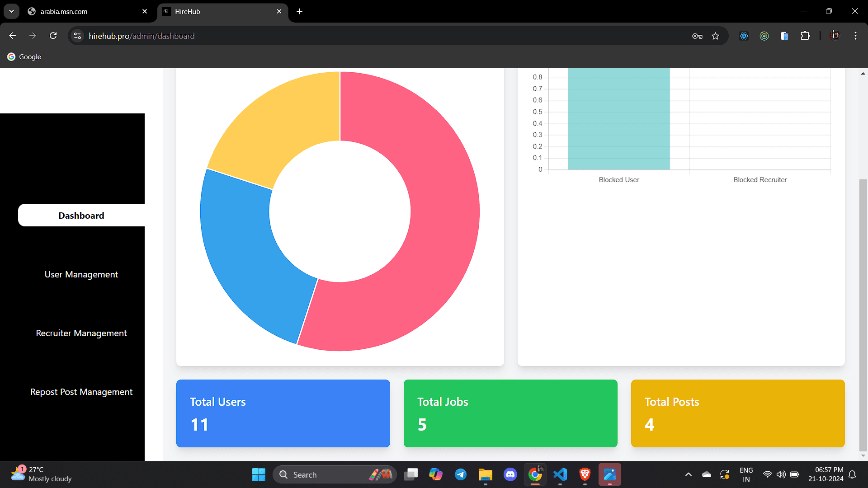Expand the browser tab for arabia.msn.com
Viewport: 868px width, 488px height.
click(x=89, y=11)
